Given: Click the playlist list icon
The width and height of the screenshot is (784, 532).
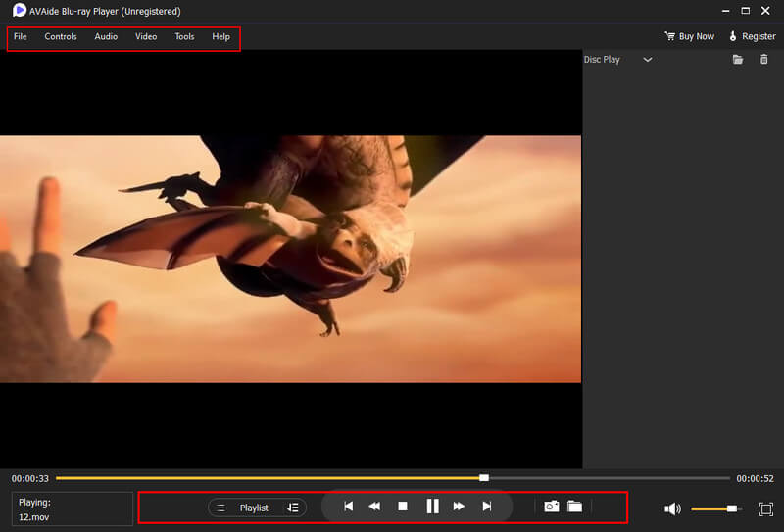Looking at the screenshot, I should (x=220, y=508).
